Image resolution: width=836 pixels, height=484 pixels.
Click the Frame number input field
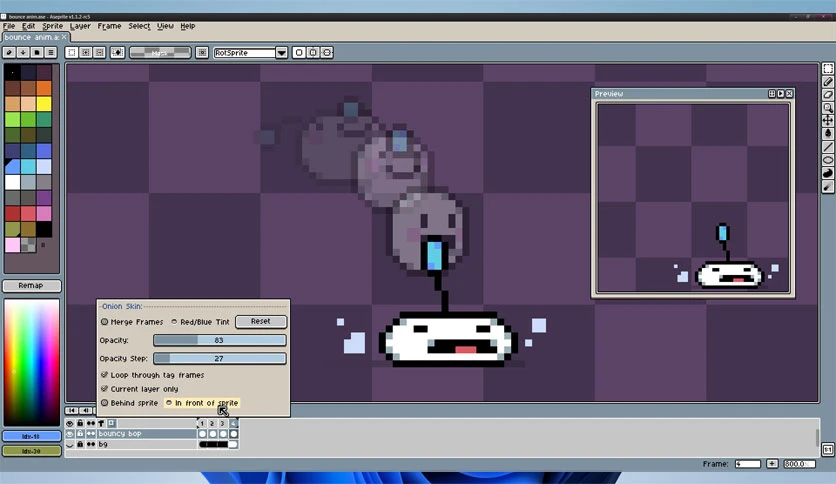coord(747,464)
